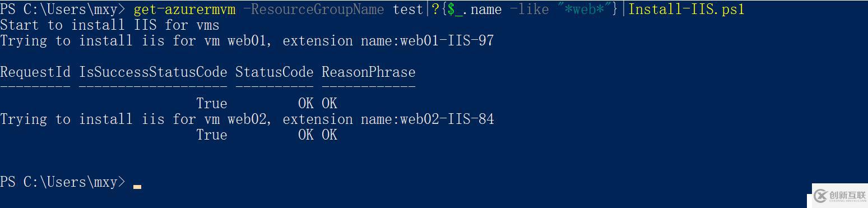Click the -ResourceGroupName parameter
Viewport: 868px width, 208px height.
point(313,10)
